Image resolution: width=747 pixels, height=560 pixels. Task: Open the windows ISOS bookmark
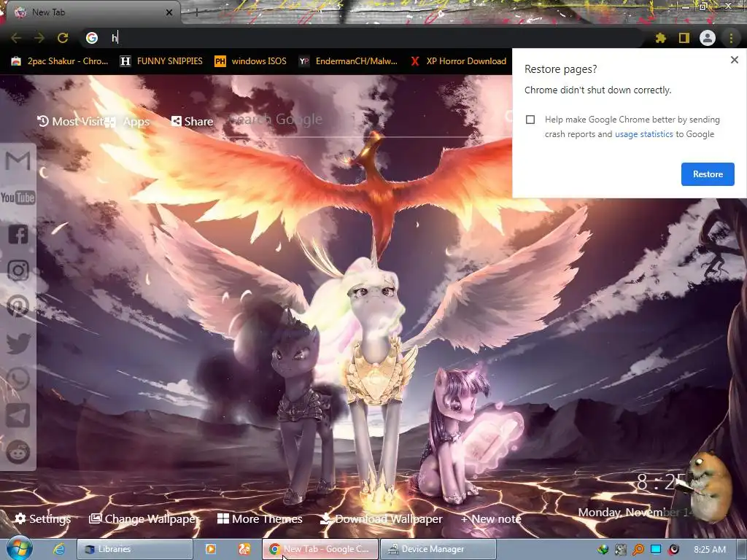tap(251, 61)
